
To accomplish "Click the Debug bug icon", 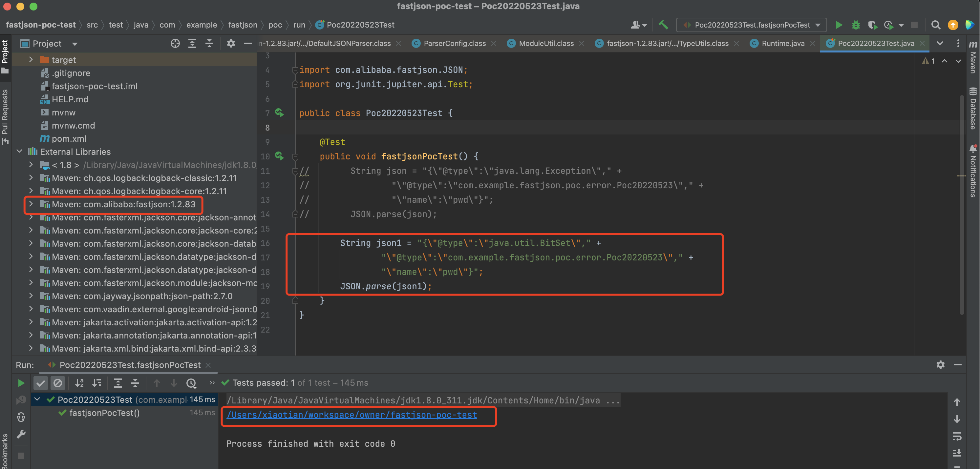I will tap(856, 25).
